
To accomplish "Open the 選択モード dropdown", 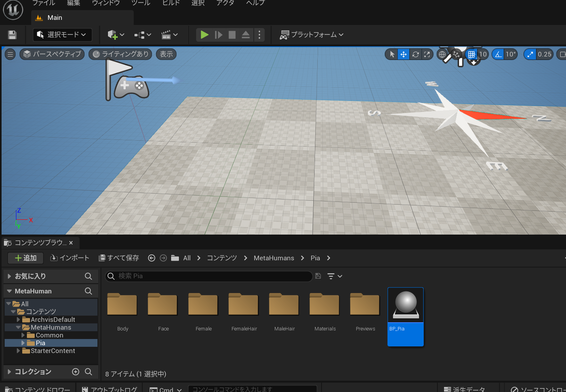I will pos(62,35).
